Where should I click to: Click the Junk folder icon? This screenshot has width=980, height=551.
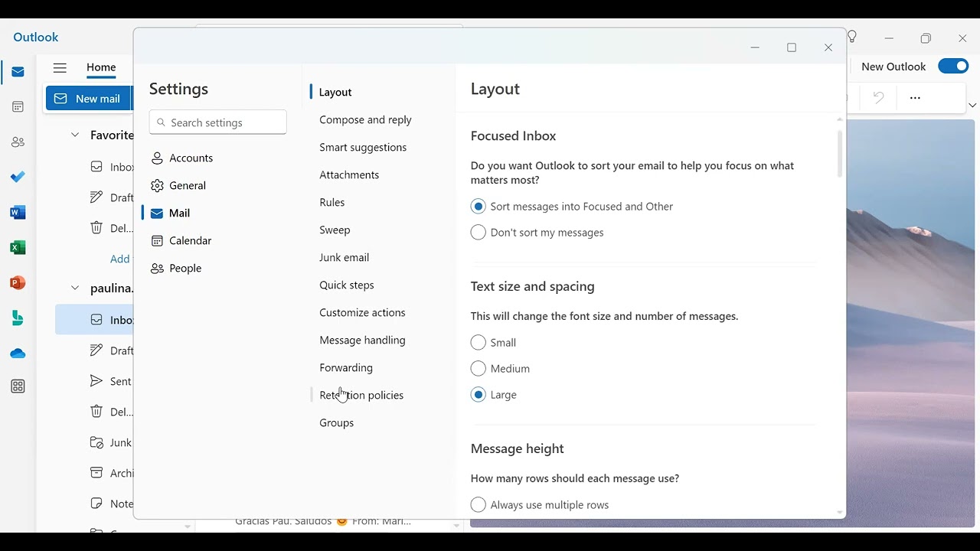click(96, 442)
